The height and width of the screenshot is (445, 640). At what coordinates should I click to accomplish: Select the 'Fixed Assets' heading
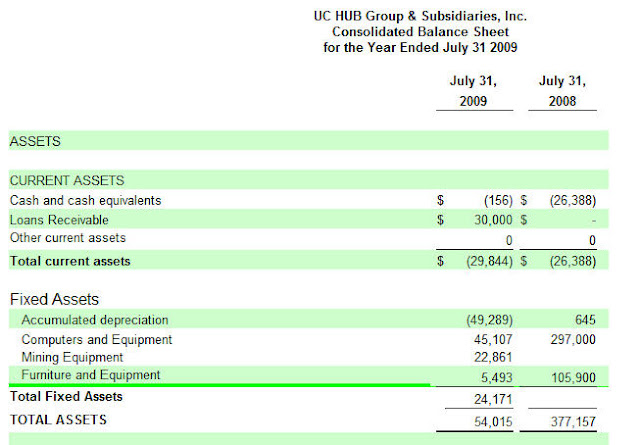[x=54, y=299]
